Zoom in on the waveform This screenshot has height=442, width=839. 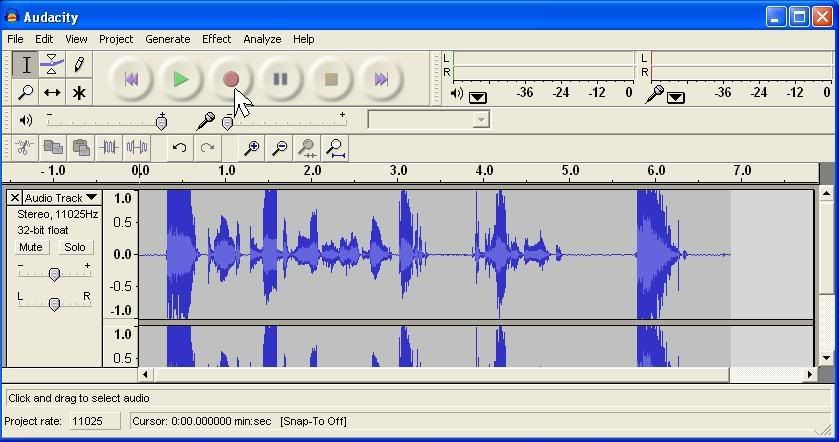pos(251,148)
